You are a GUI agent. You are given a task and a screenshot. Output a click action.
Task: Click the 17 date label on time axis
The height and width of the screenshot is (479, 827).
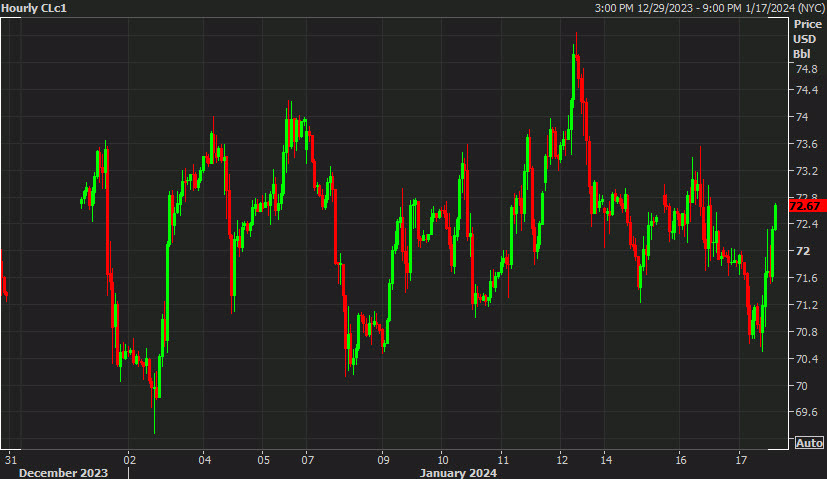(741, 460)
